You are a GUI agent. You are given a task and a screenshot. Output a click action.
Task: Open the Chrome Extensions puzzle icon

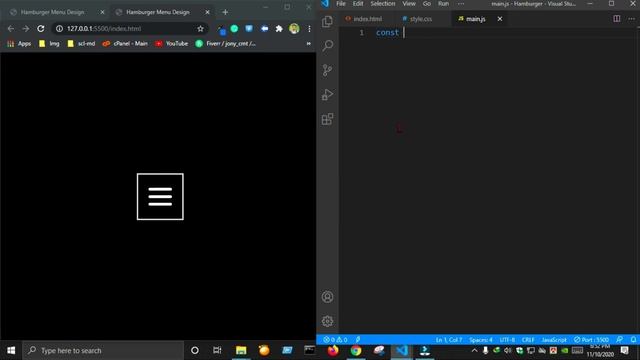[279, 29]
